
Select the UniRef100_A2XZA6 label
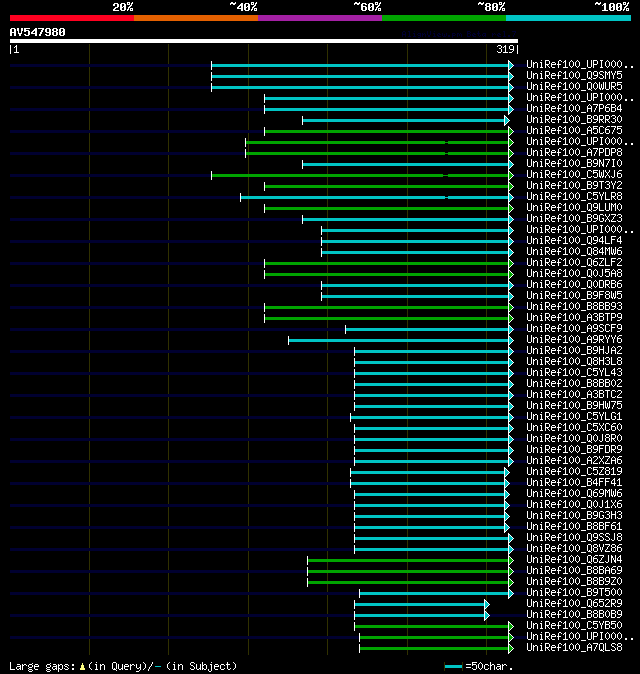[574, 461]
